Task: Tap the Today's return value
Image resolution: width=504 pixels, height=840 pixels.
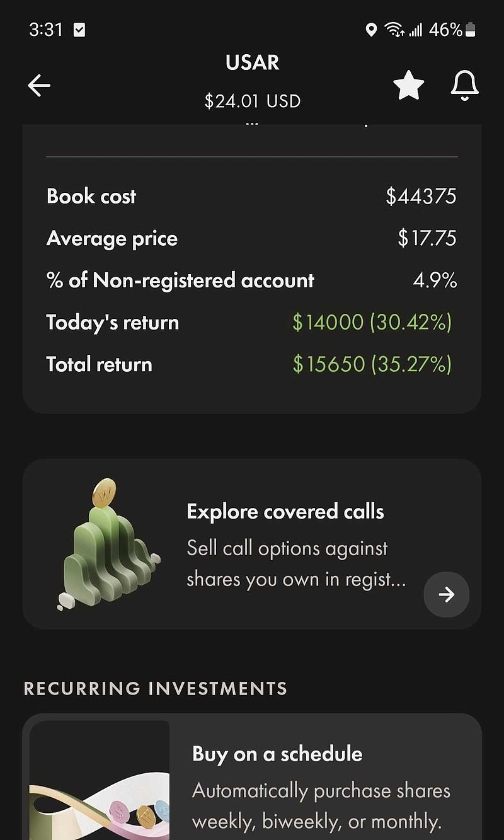Action: click(x=372, y=322)
